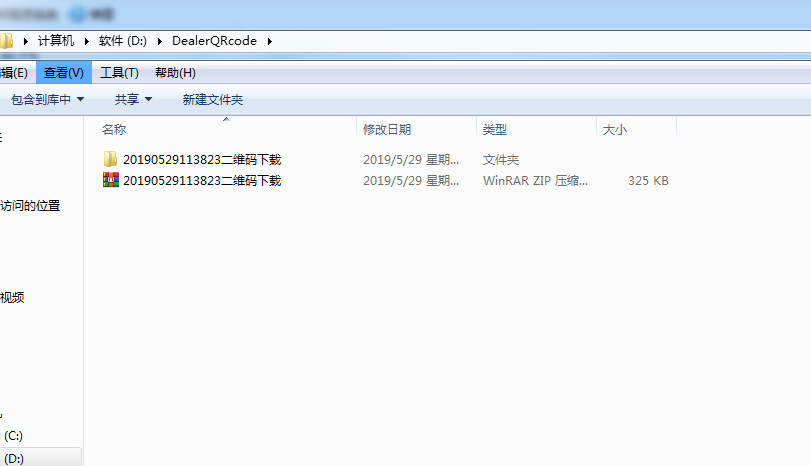
Task: Open the 工具(T) menu
Action: tap(119, 73)
